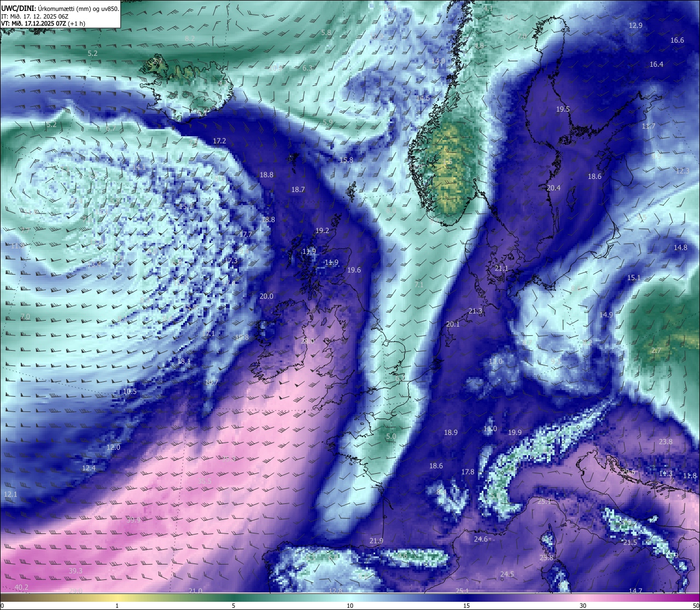The image size is (700, 610).
Task: Click the 17.7 value label
Action: pyautogui.click(x=246, y=234)
